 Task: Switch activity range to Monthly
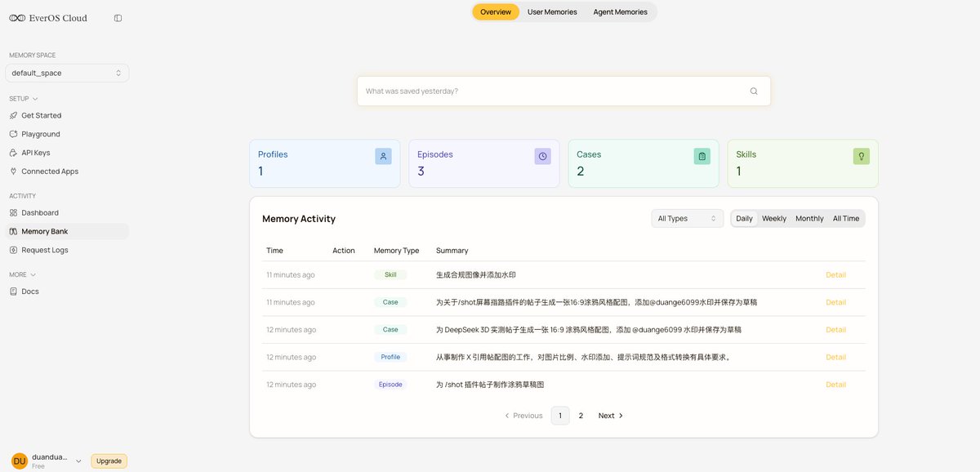point(809,219)
